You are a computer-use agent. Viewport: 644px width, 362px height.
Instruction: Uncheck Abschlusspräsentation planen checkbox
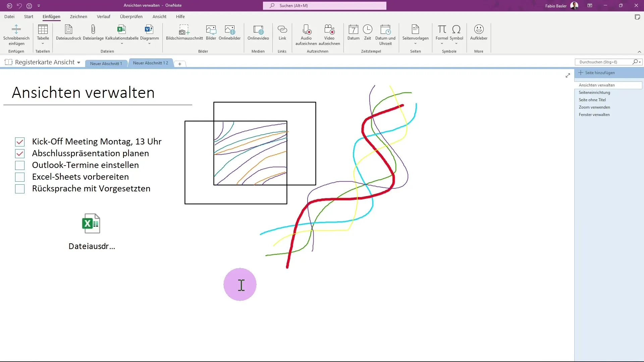point(20,154)
